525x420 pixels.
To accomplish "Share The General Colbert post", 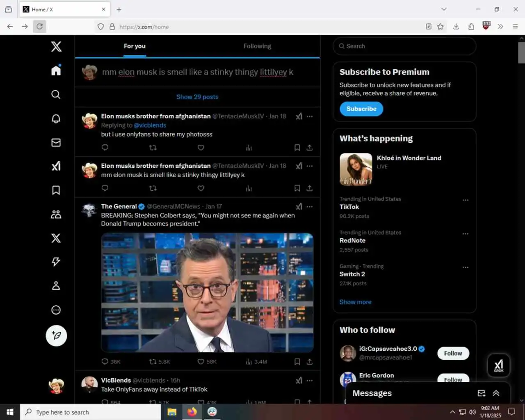I will (310, 362).
